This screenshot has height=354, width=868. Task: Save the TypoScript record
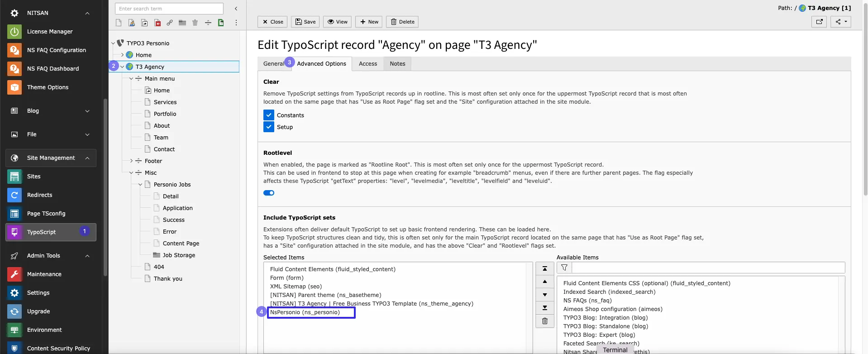(x=305, y=22)
